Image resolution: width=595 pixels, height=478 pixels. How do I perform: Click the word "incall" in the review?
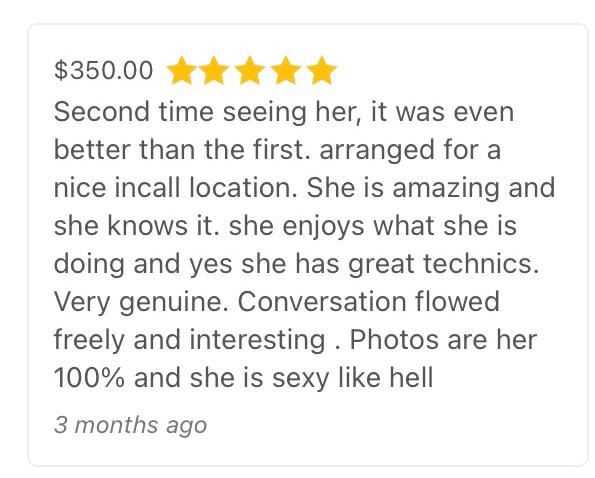click(x=146, y=188)
